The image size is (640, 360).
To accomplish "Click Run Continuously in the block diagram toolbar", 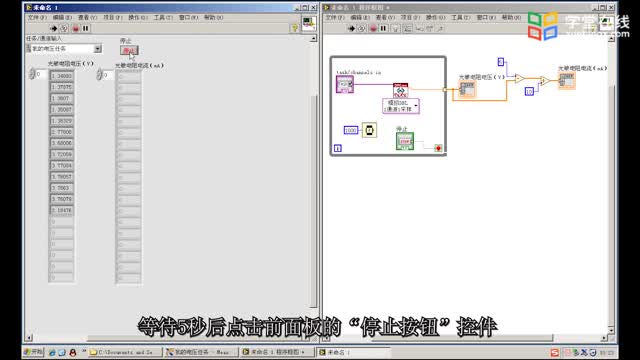I will [x=362, y=29].
